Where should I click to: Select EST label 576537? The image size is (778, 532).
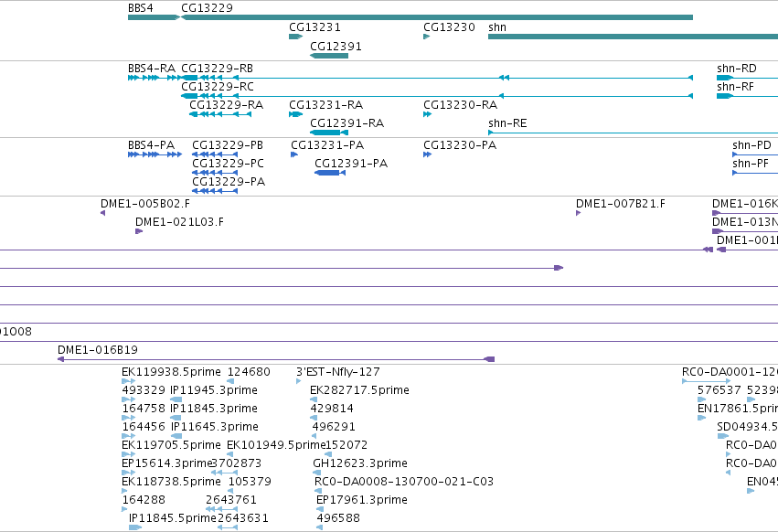click(x=719, y=390)
